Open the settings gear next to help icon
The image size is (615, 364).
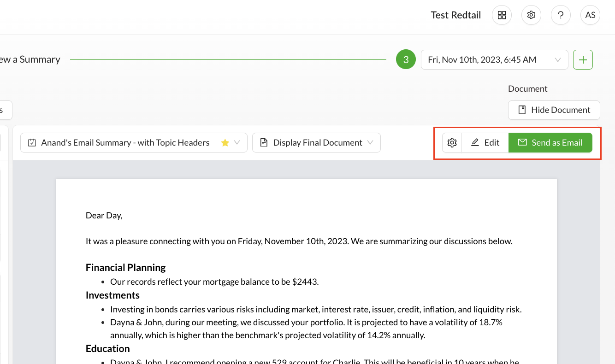pos(531,15)
